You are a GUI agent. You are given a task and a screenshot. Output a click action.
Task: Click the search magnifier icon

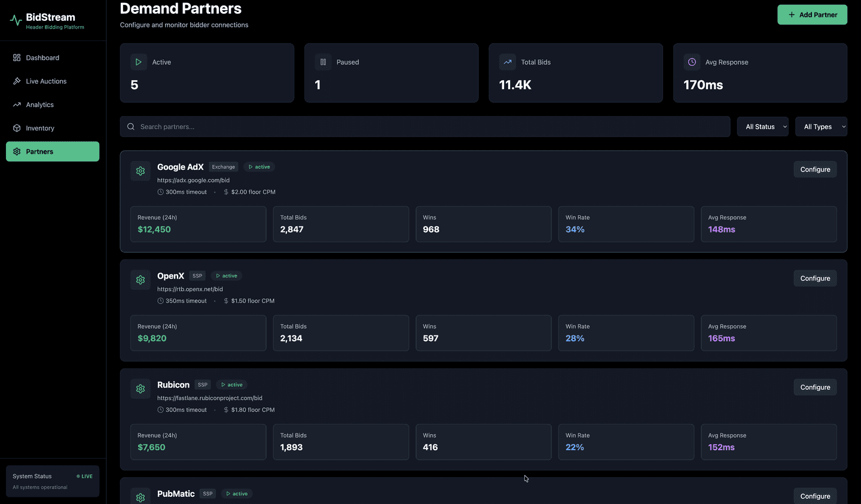click(x=130, y=126)
